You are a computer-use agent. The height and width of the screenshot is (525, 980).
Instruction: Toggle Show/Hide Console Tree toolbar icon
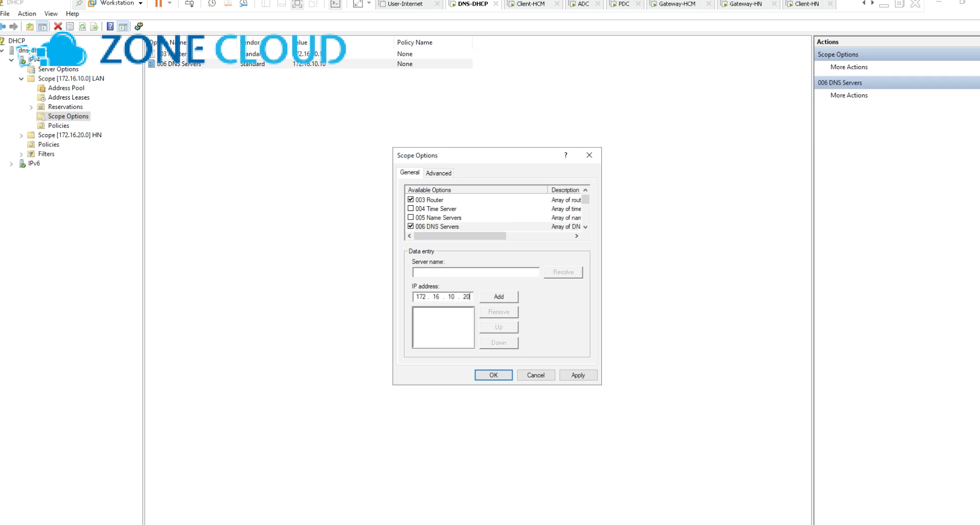[42, 26]
